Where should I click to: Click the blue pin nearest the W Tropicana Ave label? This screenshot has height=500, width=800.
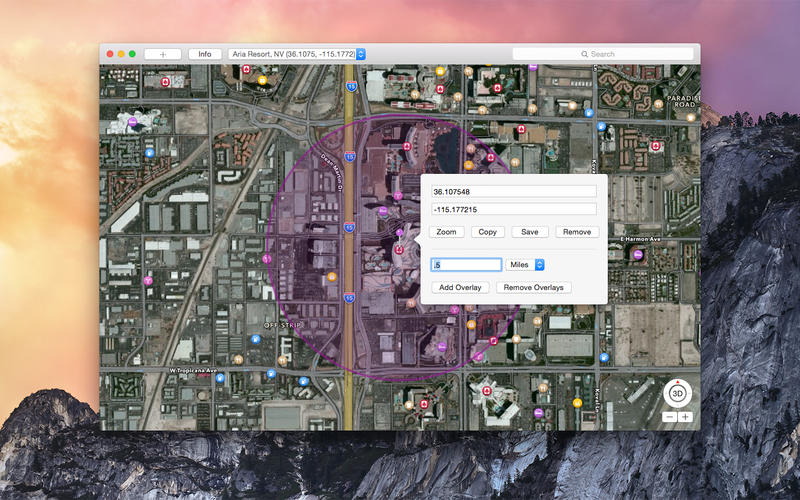[x=220, y=378]
